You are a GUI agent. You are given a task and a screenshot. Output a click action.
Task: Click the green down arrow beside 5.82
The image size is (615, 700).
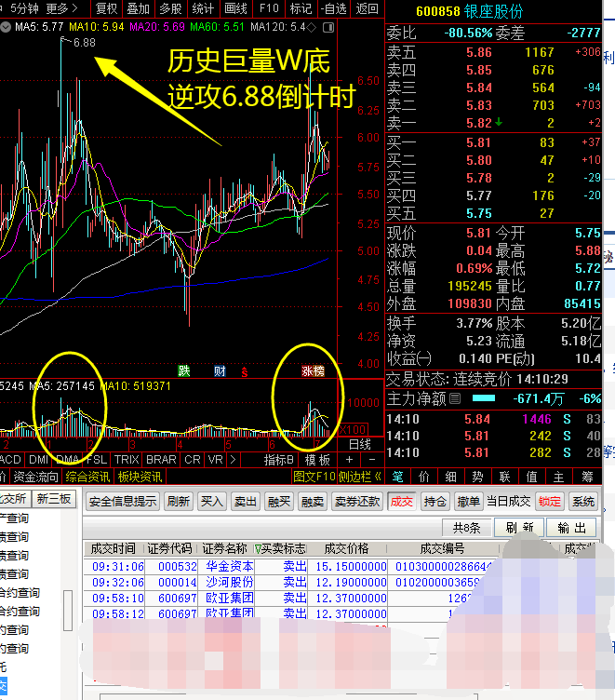499,122
